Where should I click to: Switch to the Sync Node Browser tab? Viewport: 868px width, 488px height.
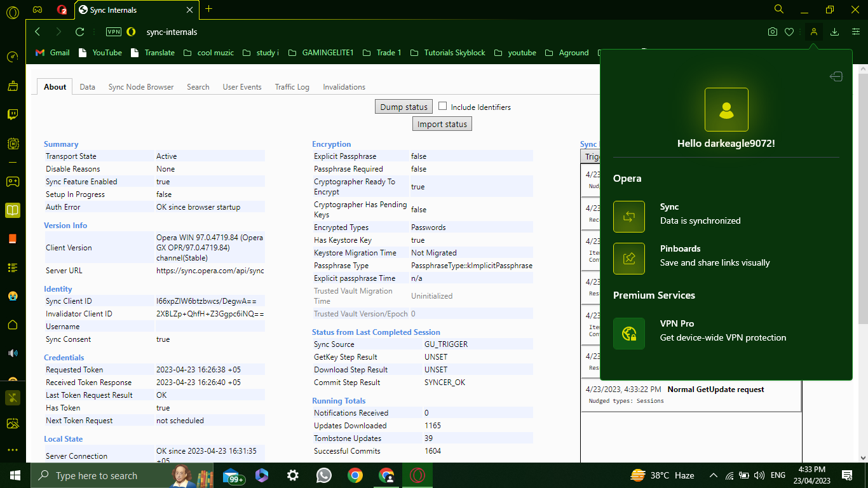pos(141,87)
